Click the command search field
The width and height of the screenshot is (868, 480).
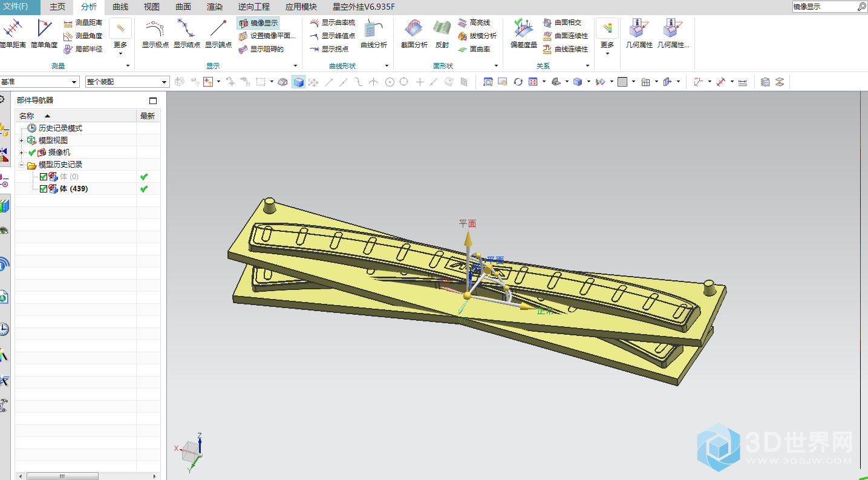coord(824,7)
